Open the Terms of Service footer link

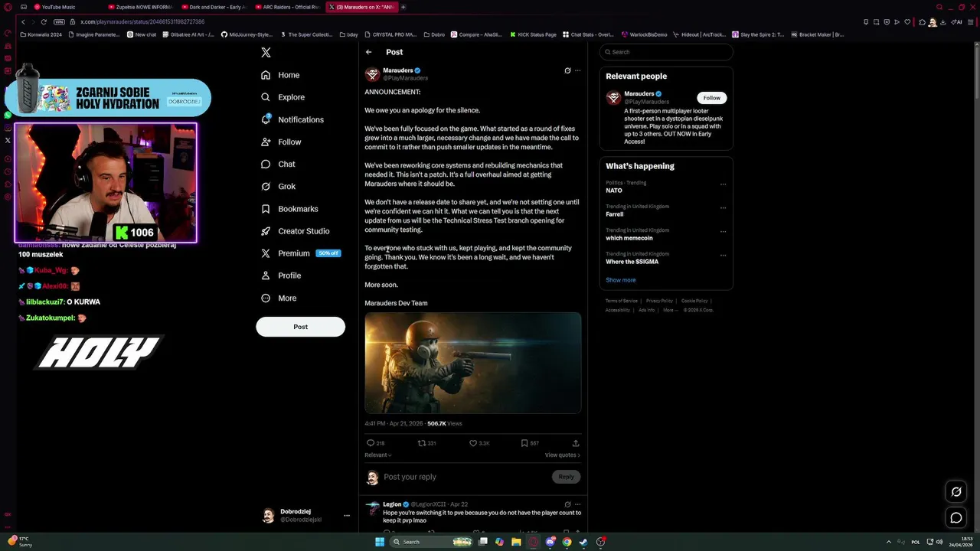tap(622, 301)
